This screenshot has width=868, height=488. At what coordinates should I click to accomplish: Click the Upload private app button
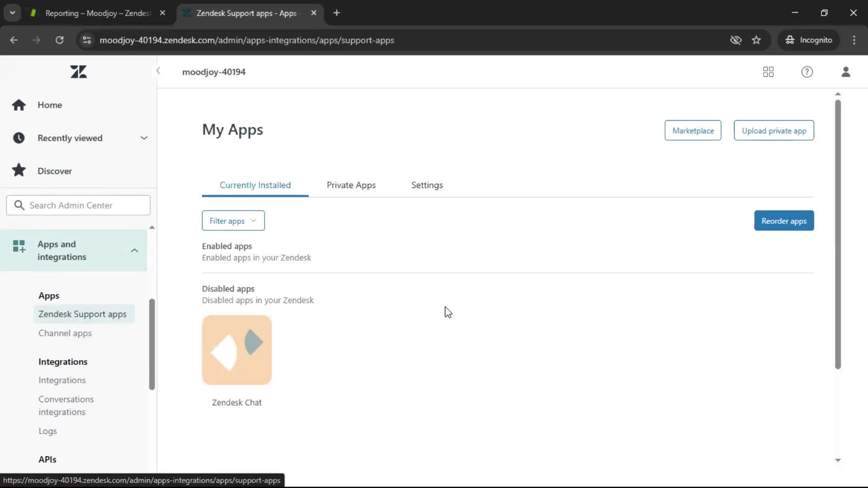(774, 131)
